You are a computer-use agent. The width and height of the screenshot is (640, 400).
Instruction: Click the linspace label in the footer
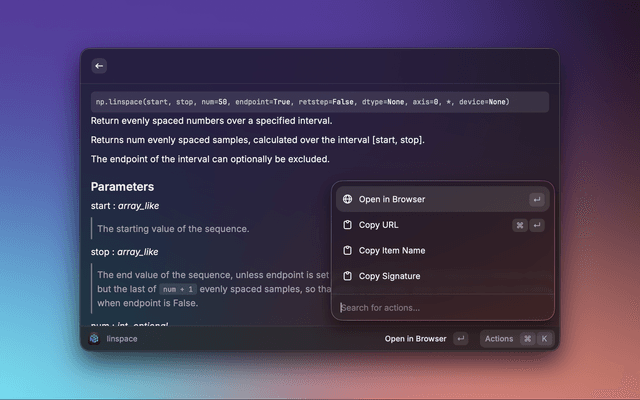pyautogui.click(x=122, y=339)
